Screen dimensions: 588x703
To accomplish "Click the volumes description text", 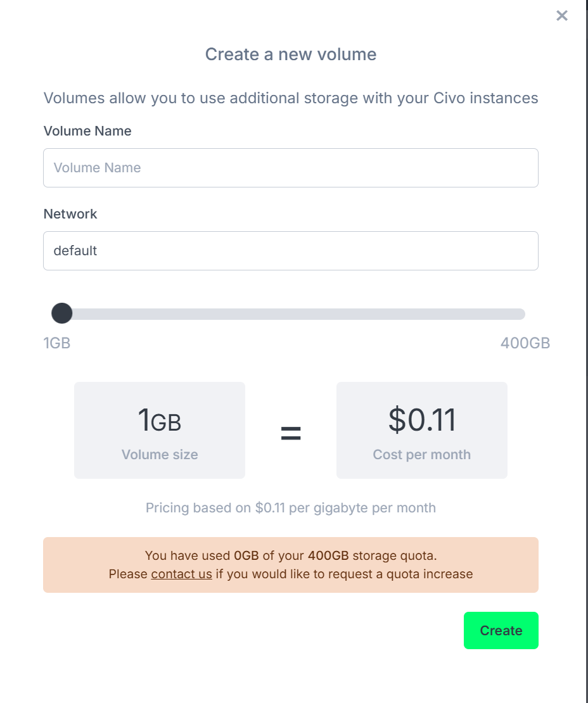I will (x=291, y=98).
